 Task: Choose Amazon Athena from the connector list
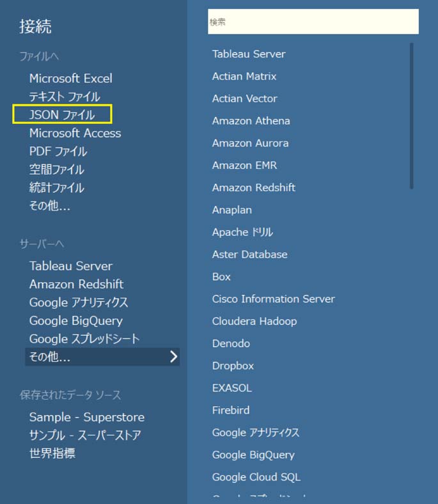(x=251, y=121)
